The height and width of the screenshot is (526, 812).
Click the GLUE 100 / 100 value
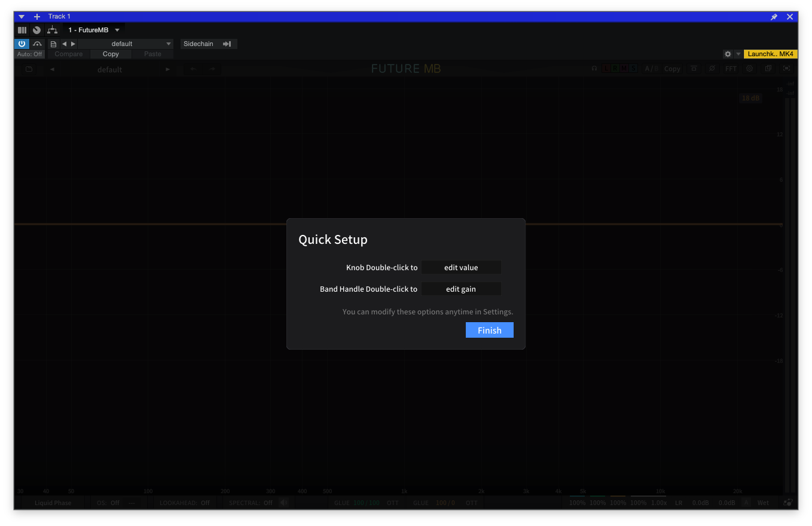[x=367, y=503]
